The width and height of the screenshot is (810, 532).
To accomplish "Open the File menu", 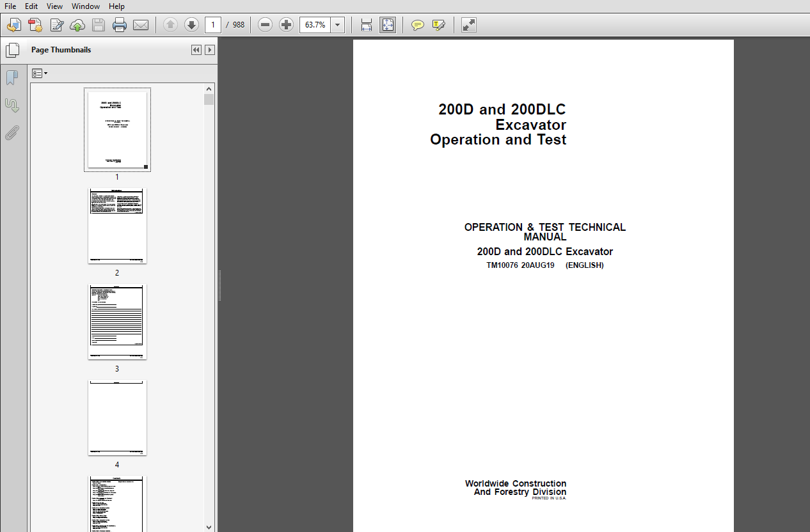I will 10,6.
